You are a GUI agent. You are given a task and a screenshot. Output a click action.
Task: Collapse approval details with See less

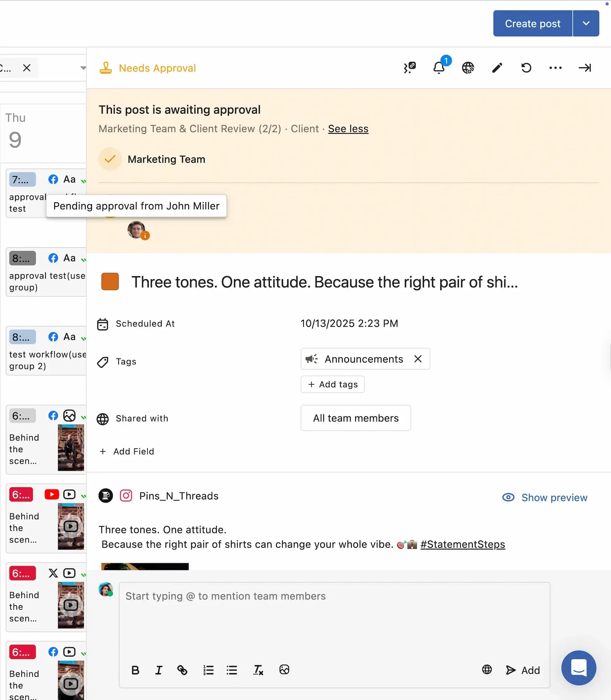pos(348,129)
